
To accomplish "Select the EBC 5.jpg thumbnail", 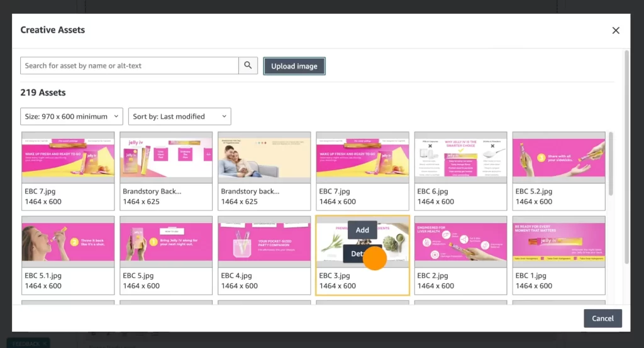I will click(x=166, y=242).
